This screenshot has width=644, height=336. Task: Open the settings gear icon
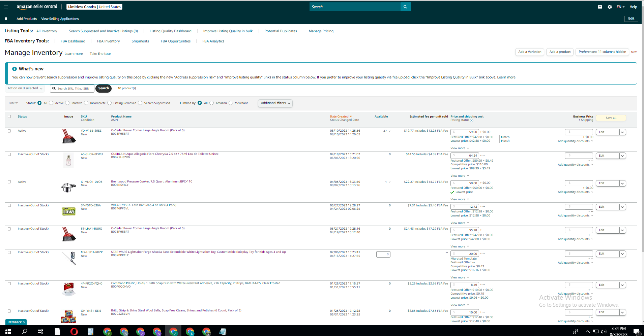point(610,7)
